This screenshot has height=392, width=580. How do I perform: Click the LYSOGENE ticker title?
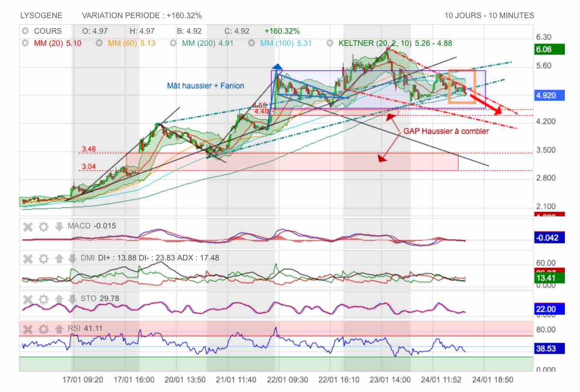click(41, 16)
